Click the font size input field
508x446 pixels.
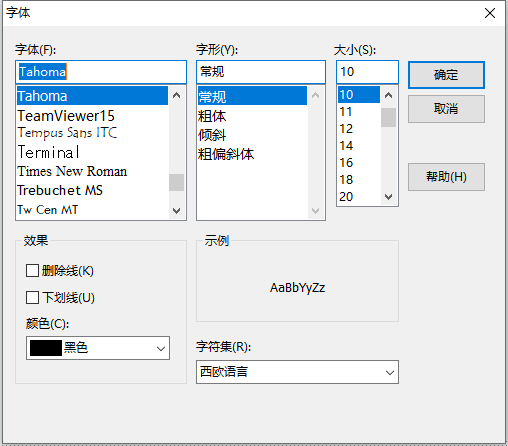pyautogui.click(x=367, y=72)
